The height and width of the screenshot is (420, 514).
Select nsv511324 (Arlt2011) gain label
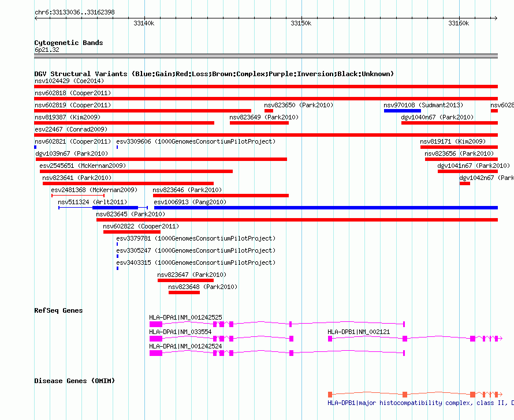[92, 202]
